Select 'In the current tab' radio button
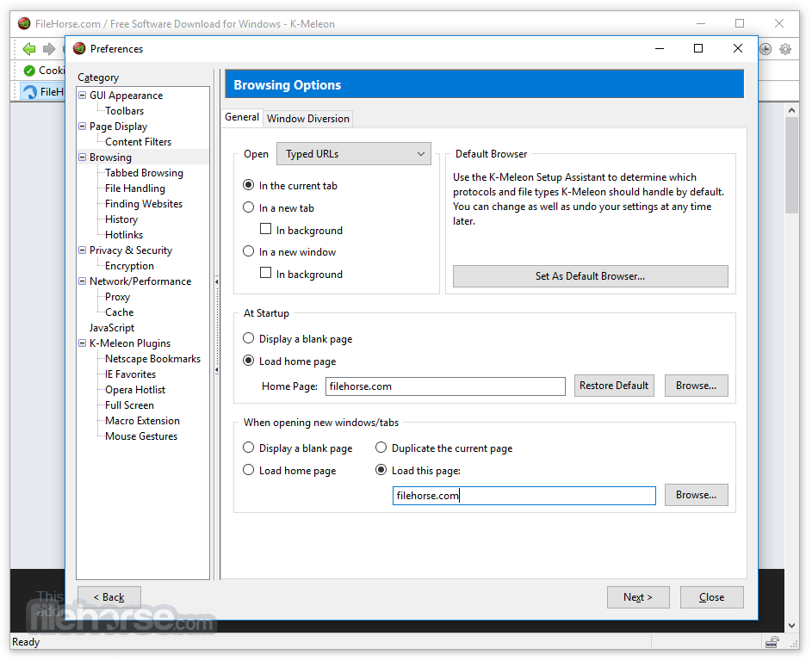This screenshot has width=812, height=661. coord(249,185)
